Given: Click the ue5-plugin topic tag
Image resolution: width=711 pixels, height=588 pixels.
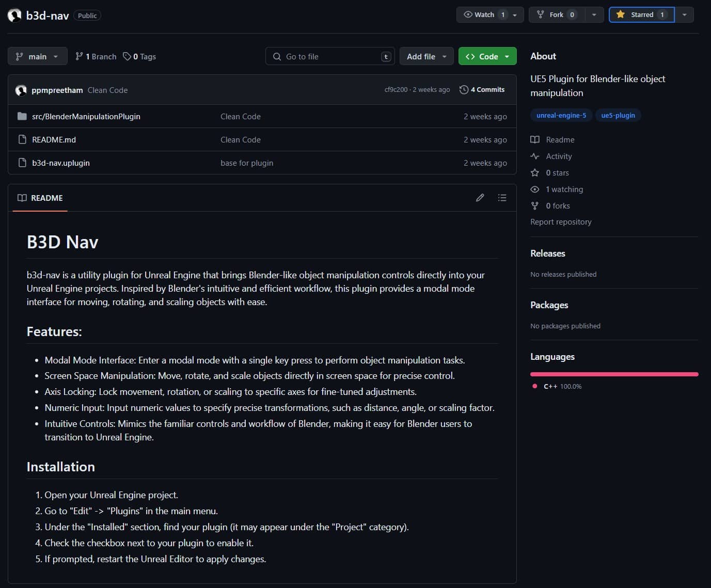Looking at the screenshot, I should pos(618,115).
